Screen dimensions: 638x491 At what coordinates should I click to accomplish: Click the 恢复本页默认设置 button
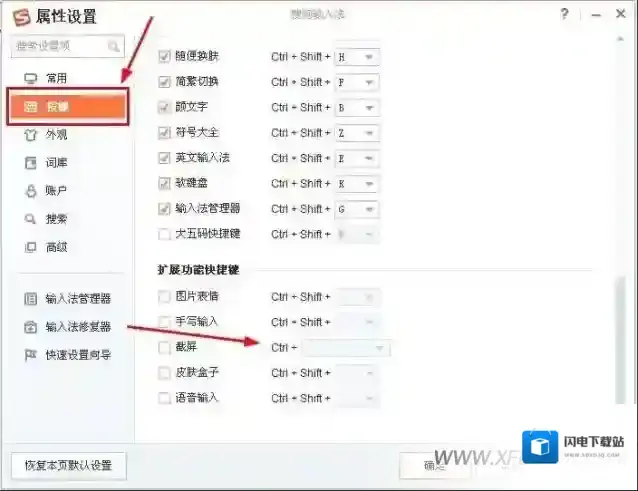coord(68,465)
